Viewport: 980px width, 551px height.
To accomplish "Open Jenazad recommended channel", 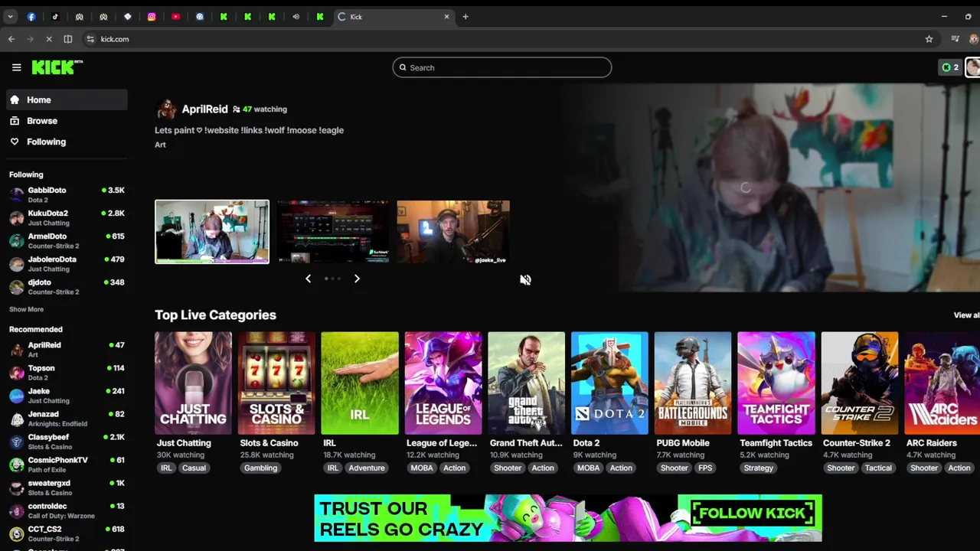I will pyautogui.click(x=66, y=418).
